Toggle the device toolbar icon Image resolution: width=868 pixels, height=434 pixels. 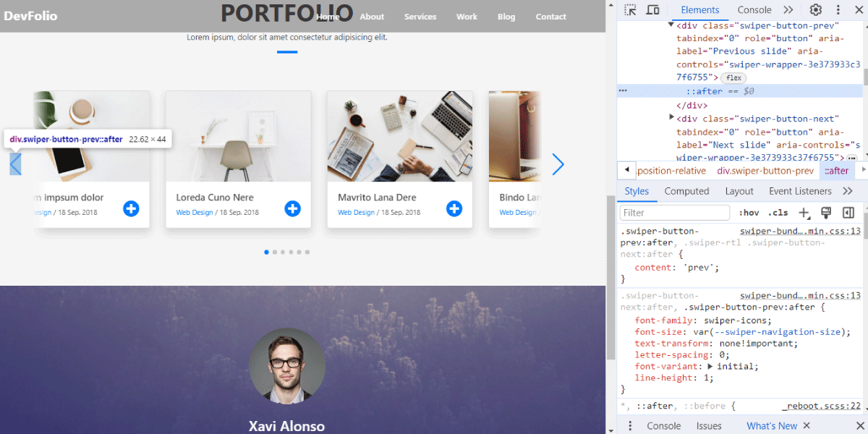tap(652, 10)
